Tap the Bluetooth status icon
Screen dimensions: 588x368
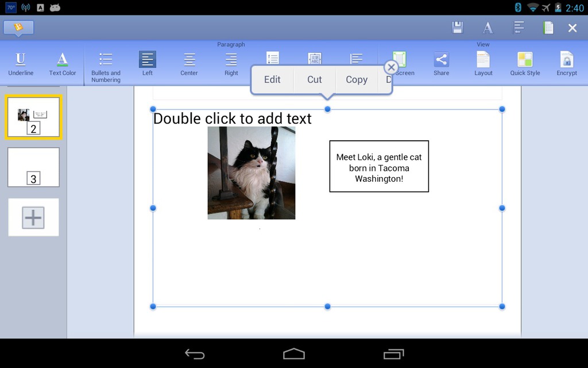click(518, 7)
